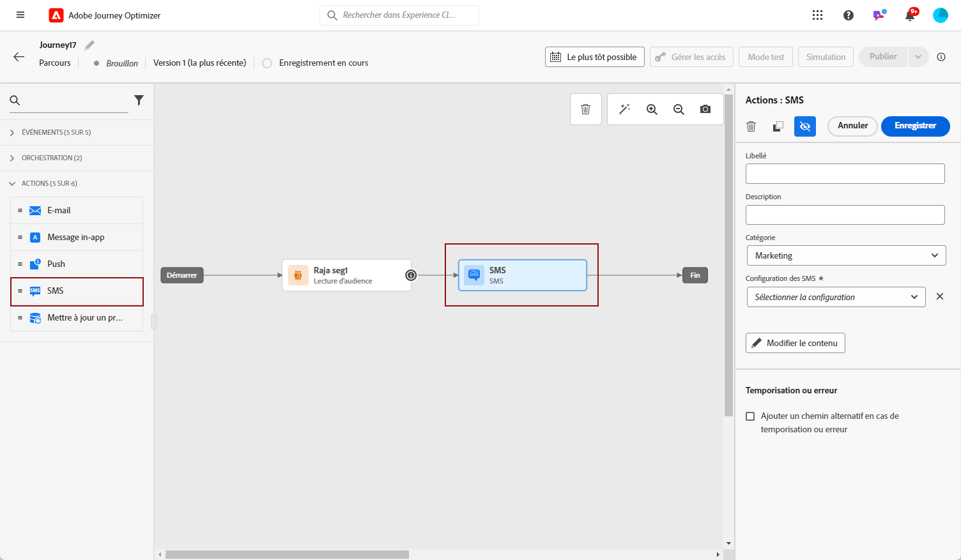
Task: Edit Journey17 name with pencil icon
Action: pos(89,45)
